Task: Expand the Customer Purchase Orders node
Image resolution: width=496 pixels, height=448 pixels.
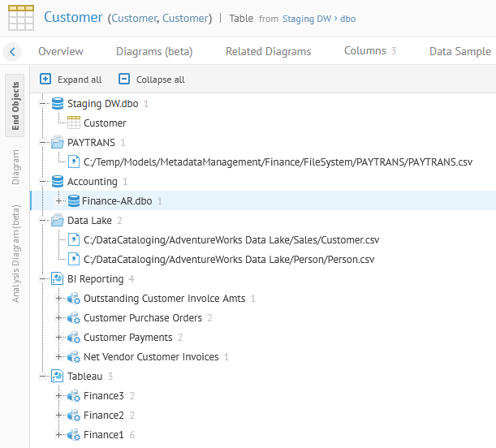Action: click(x=58, y=318)
